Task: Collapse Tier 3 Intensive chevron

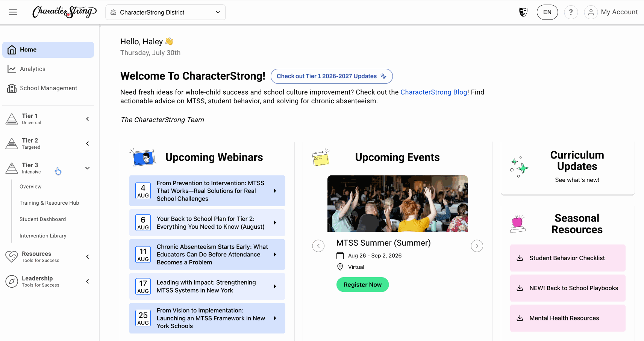Action: [x=88, y=168]
